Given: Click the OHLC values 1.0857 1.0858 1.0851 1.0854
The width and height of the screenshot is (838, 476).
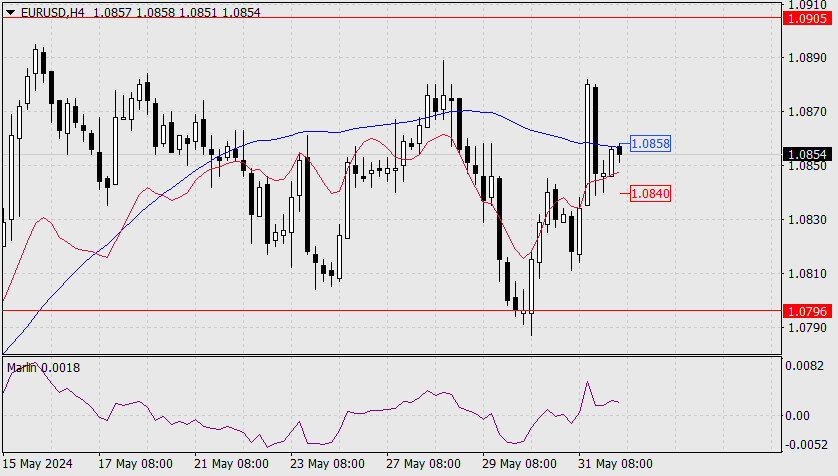Looking at the screenshot, I should coord(177,12).
